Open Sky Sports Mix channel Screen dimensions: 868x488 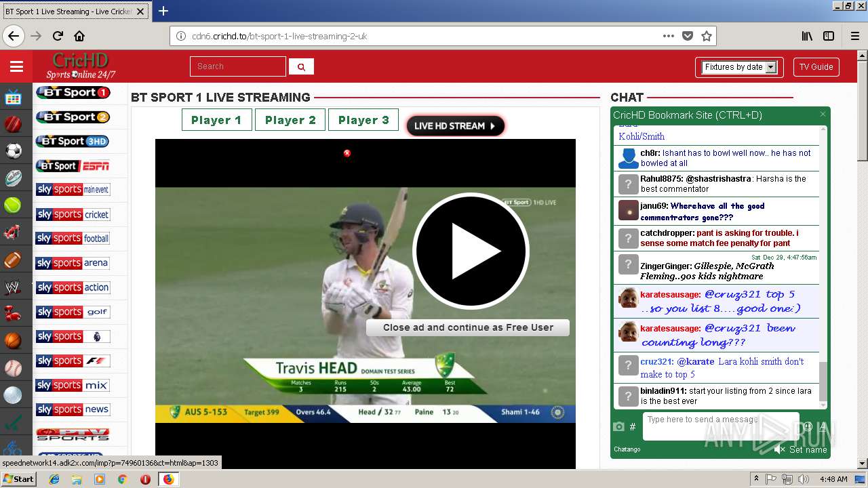[73, 385]
